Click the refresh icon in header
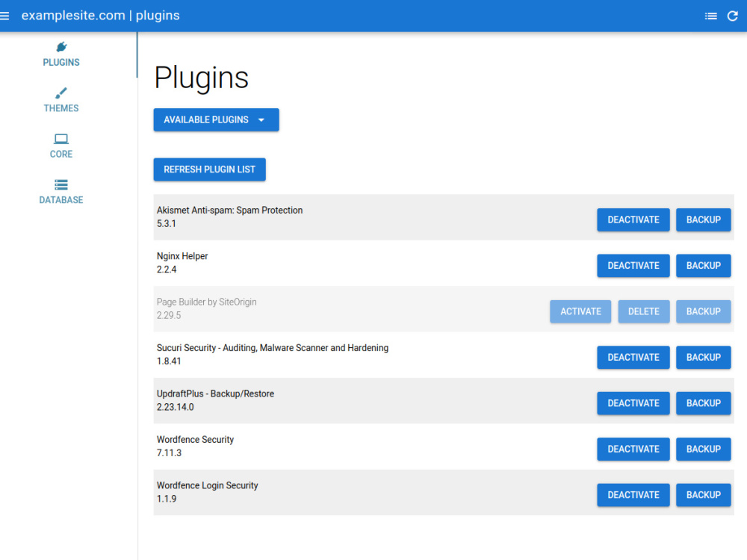The height and width of the screenshot is (560, 747). [x=733, y=16]
